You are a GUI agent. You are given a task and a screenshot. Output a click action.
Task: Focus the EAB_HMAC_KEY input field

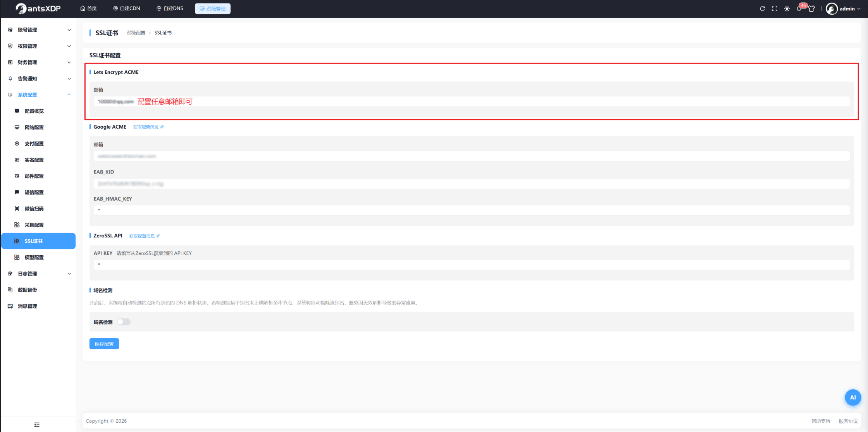click(472, 210)
